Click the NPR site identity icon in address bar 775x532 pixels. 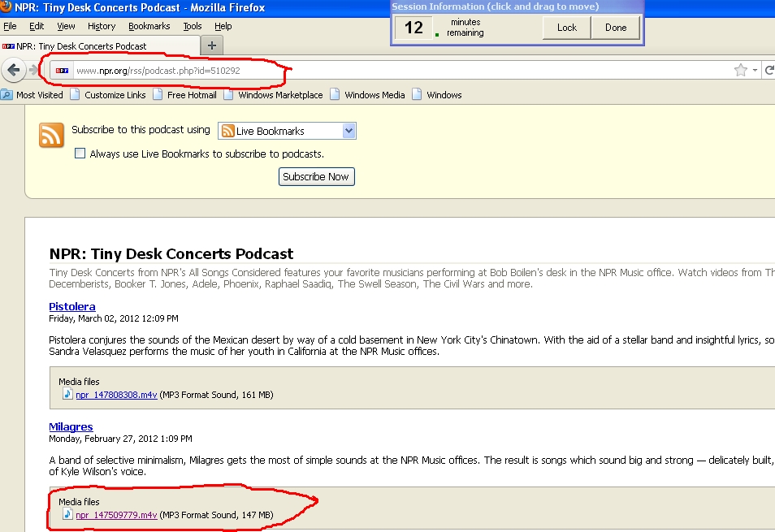63,71
